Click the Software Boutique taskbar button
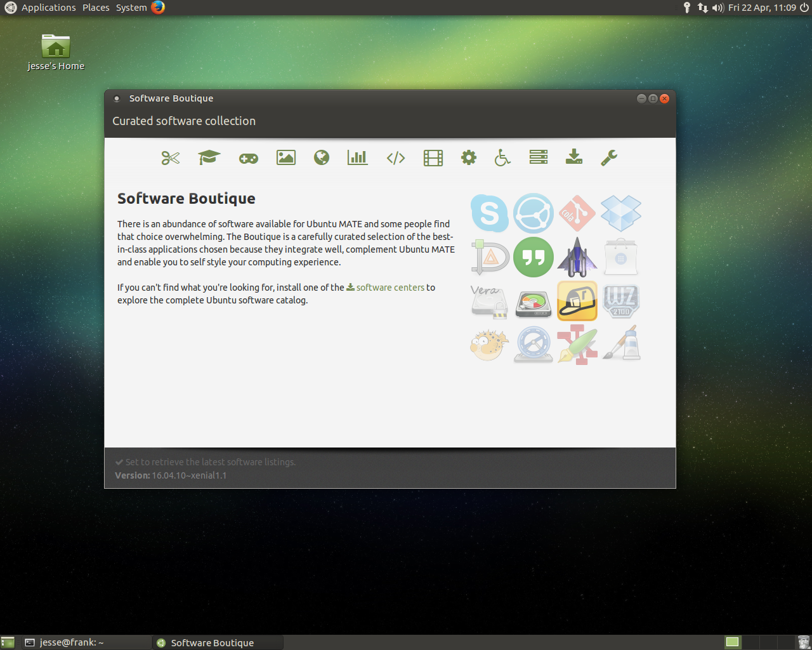Viewport: 812px width, 650px height. click(218, 642)
